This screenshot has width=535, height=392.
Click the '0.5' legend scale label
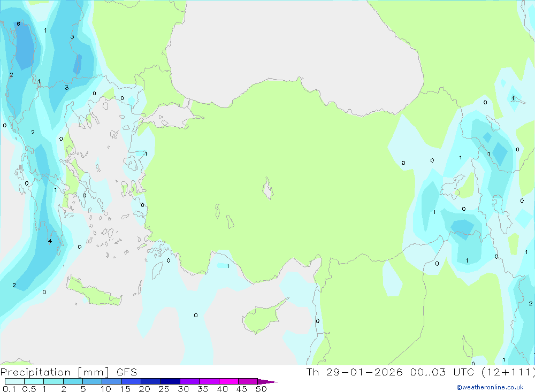[29, 389]
